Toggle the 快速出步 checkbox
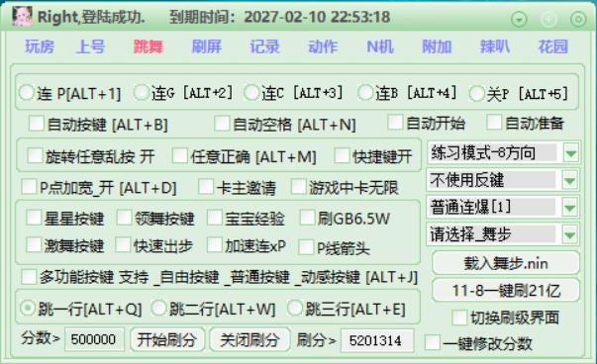Viewport: 597px width, 364px height. [x=124, y=245]
